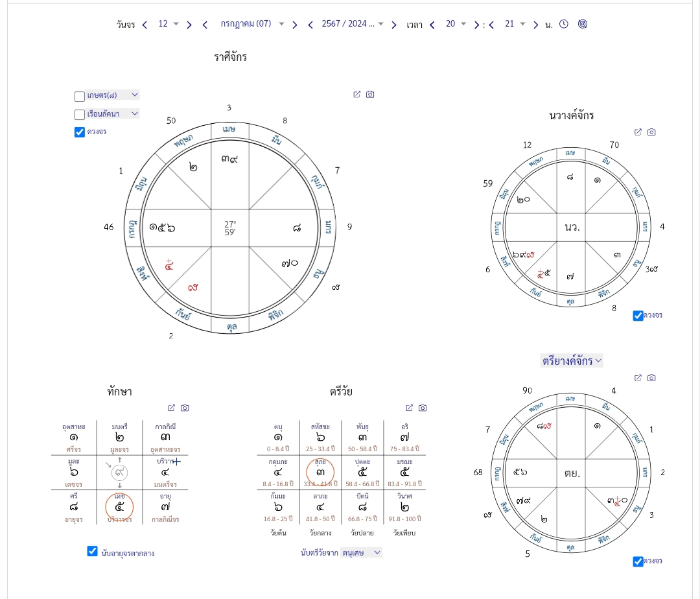
Task: Click the เมษ segment on ราศีจักร wheel
Action: pyautogui.click(x=229, y=129)
